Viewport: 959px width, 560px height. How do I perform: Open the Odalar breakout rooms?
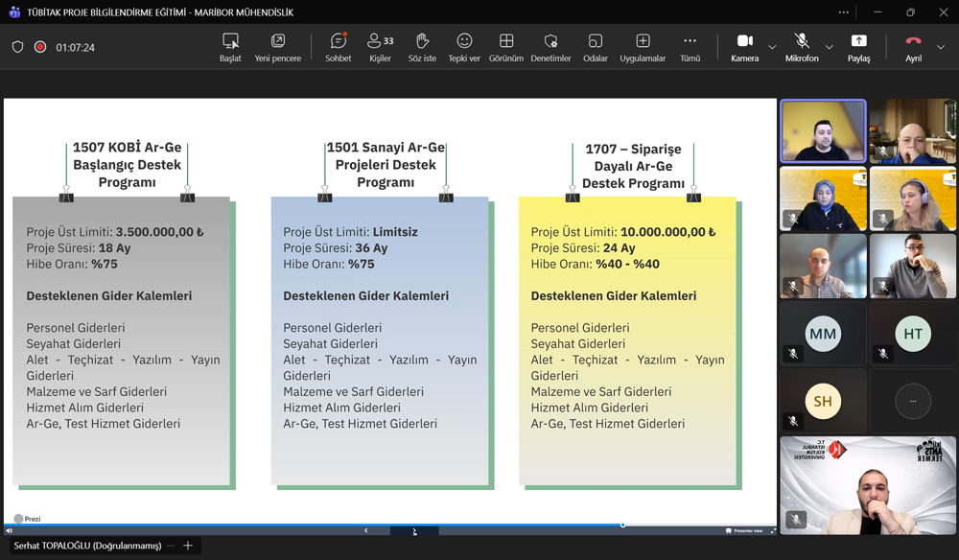[x=596, y=47]
